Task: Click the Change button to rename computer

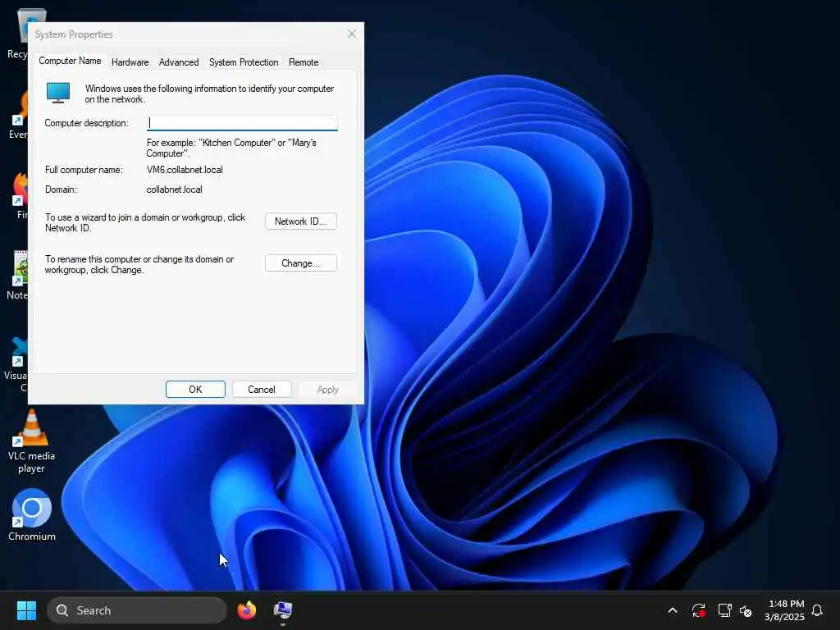Action: (x=300, y=263)
